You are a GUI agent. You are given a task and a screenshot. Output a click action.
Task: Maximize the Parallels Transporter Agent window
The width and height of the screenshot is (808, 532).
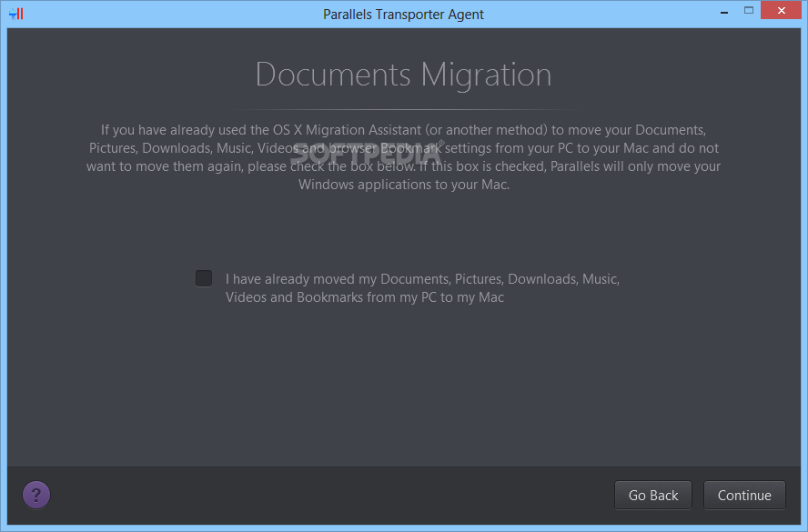[x=749, y=10]
